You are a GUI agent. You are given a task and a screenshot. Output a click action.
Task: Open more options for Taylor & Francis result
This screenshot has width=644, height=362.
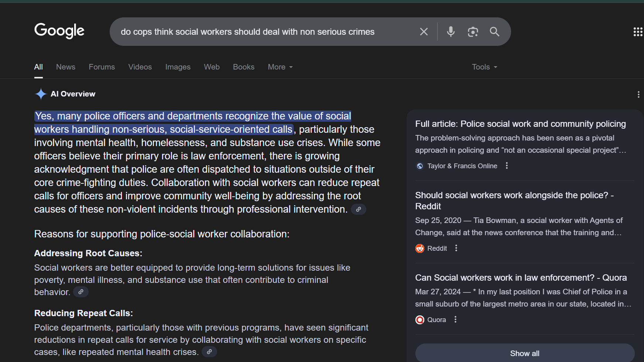pos(507,166)
